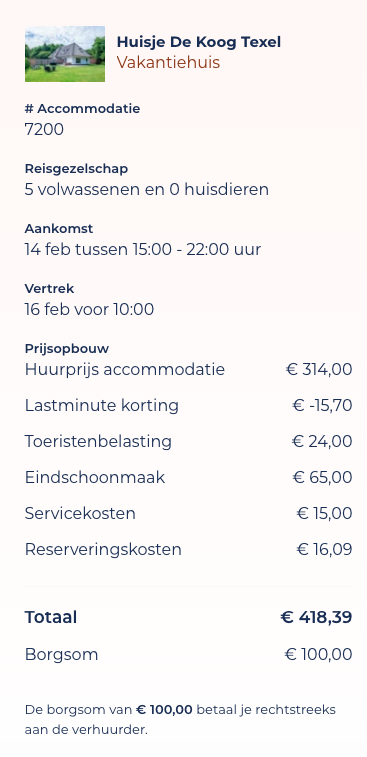367x757 pixels.
Task: Click the borgsom payment note text
Action: pos(180,719)
